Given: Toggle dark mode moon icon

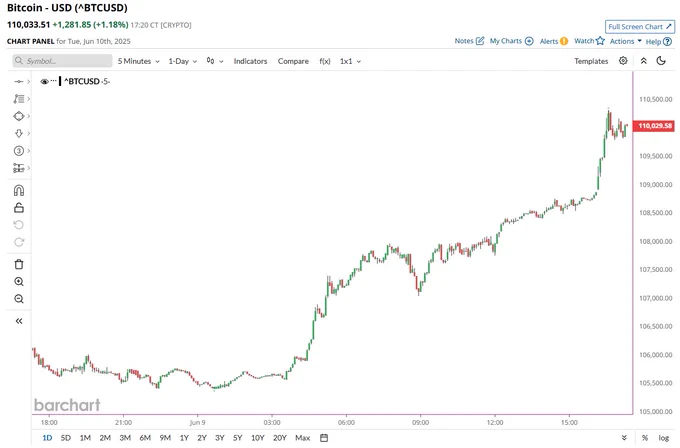Looking at the screenshot, I should coord(661,61).
